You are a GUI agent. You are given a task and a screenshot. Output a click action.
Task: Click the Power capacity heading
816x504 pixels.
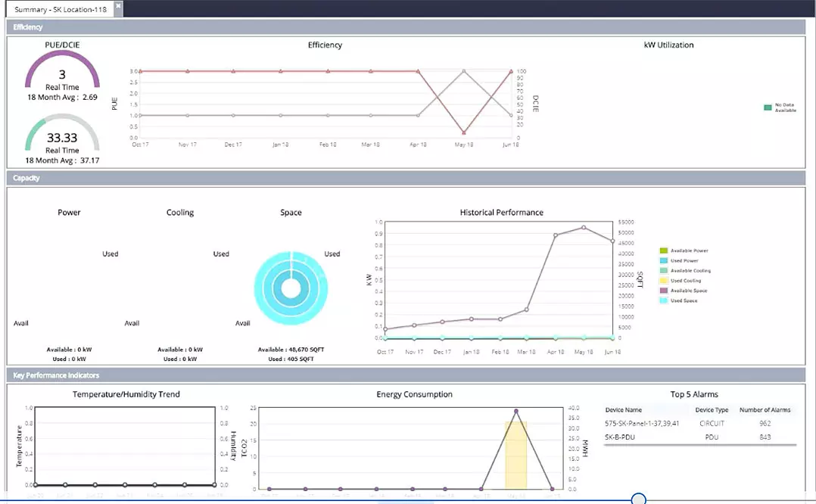click(x=69, y=212)
